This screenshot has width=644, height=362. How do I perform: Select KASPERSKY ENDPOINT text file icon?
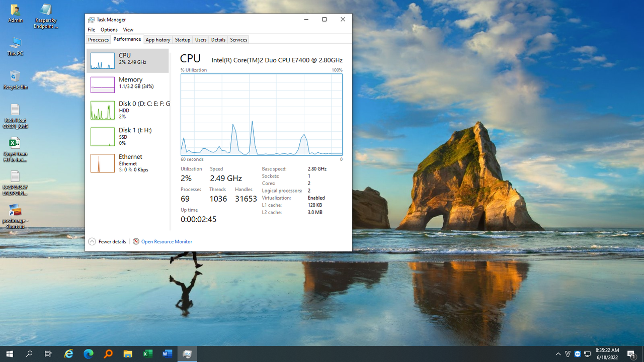(15, 183)
